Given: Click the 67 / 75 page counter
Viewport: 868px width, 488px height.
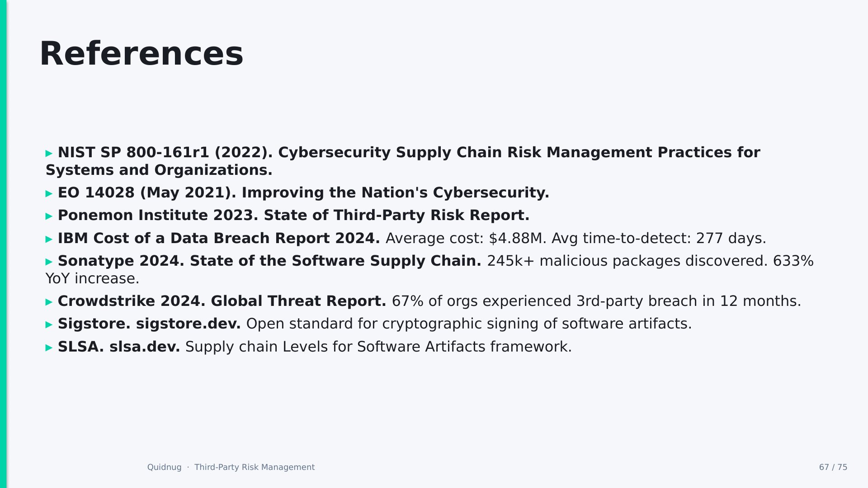Looking at the screenshot, I should 833,467.
